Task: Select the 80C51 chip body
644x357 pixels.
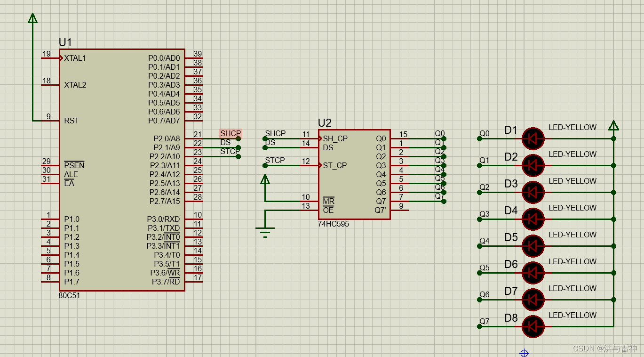Action: click(122, 170)
